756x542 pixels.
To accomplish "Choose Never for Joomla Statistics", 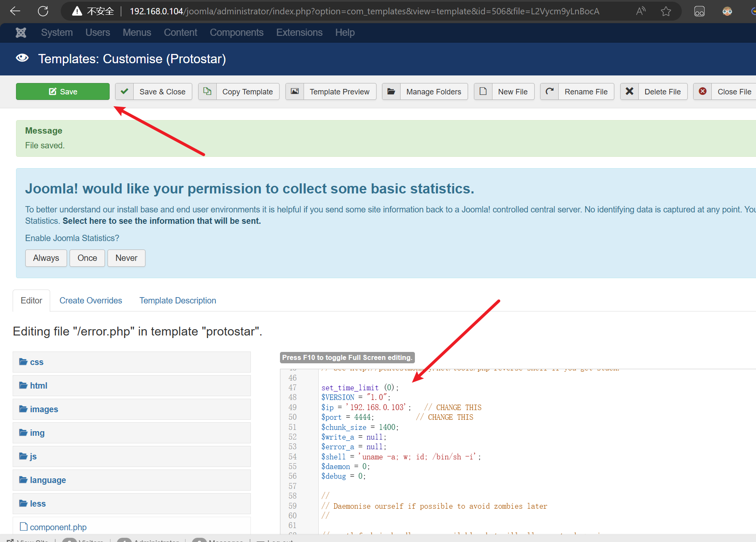I will [x=126, y=258].
